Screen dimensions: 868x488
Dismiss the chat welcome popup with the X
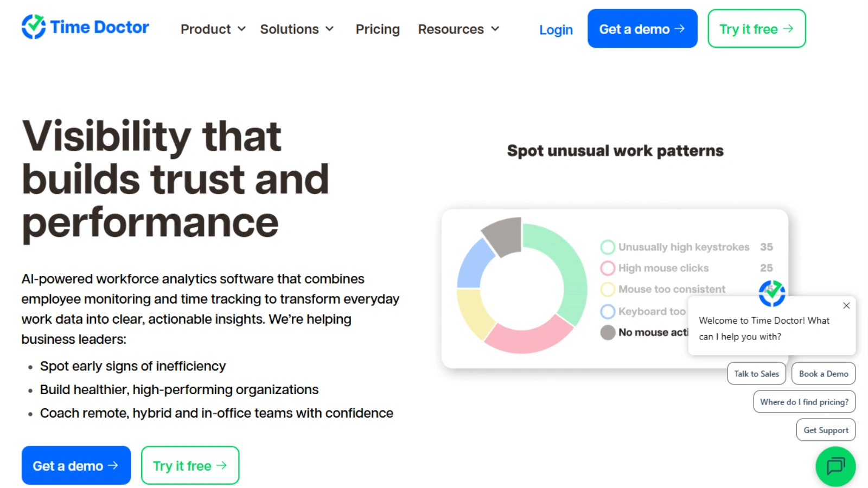tap(846, 305)
